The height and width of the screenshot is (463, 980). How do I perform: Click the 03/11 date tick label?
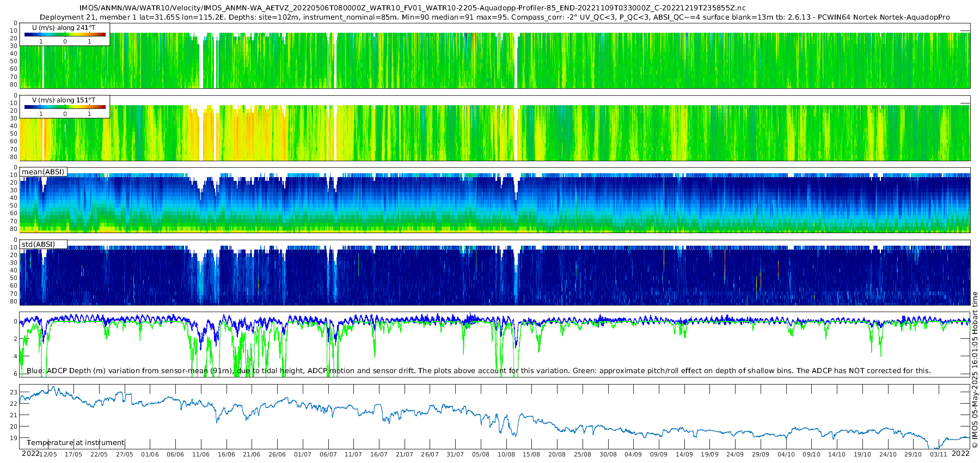click(x=939, y=454)
